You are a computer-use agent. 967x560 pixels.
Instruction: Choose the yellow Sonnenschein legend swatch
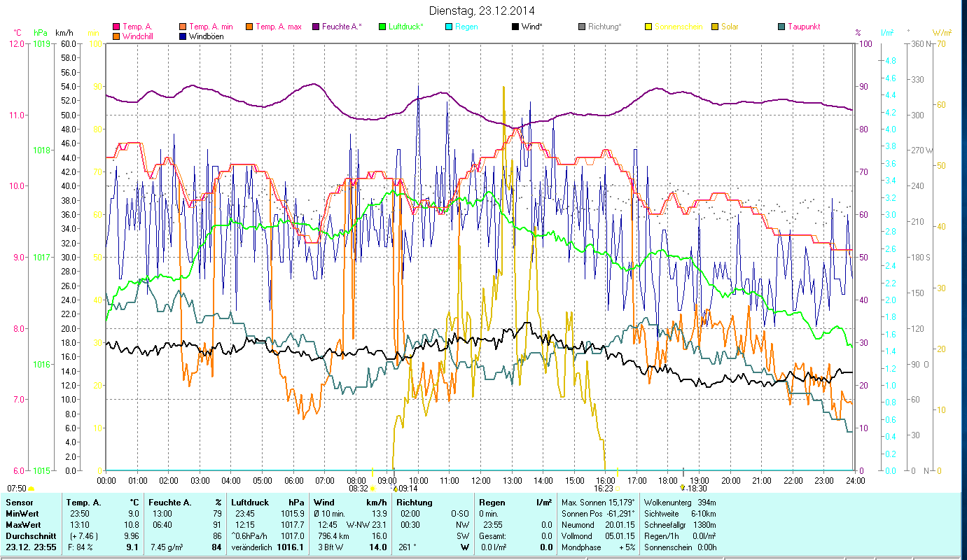[648, 27]
